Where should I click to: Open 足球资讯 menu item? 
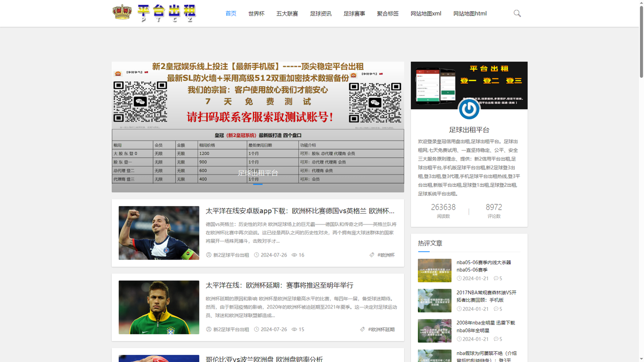tap(321, 13)
